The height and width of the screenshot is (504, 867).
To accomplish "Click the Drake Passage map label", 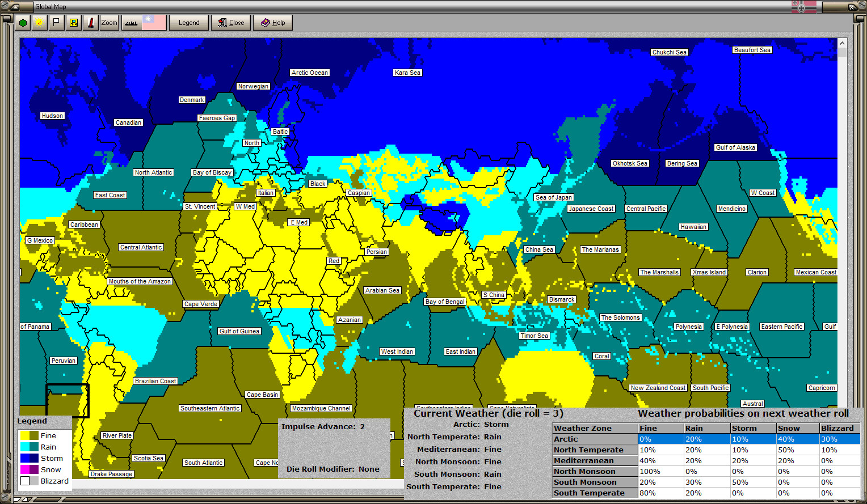I will click(x=111, y=474).
